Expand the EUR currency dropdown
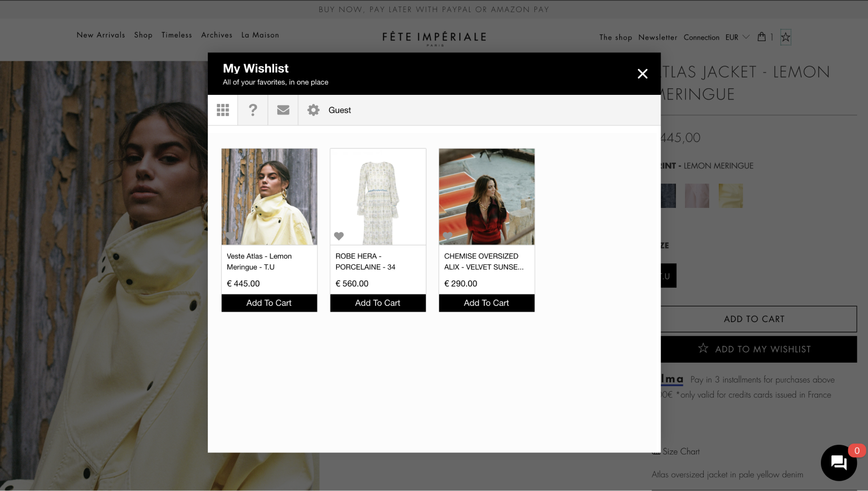Screen dimensions: 868x491 pos(737,37)
